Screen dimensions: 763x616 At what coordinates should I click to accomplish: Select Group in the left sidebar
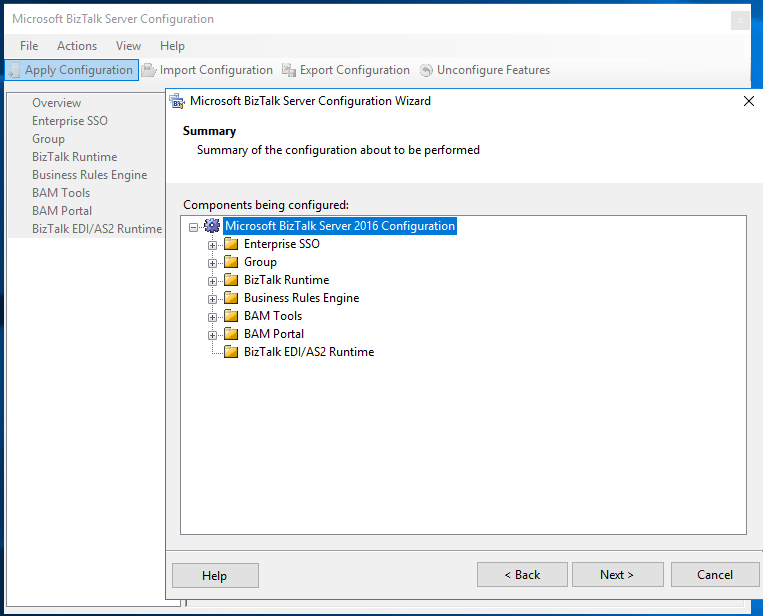tap(48, 139)
